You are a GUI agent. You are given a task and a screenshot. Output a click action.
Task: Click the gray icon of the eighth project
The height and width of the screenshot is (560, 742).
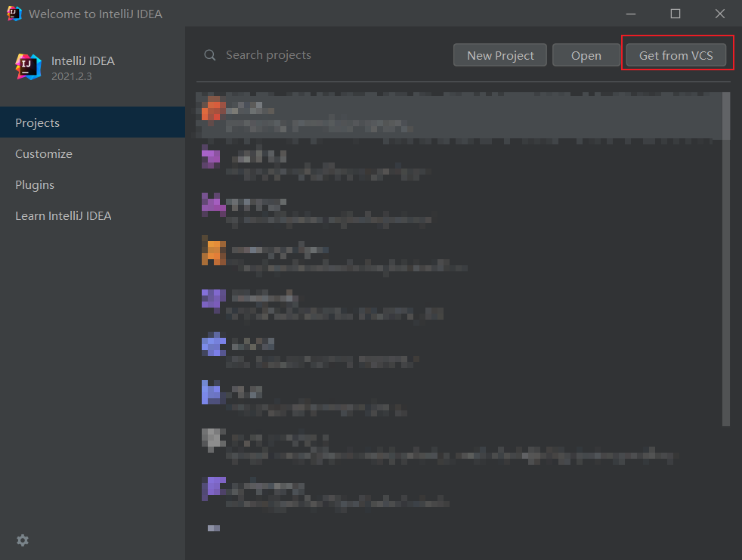[213, 439]
